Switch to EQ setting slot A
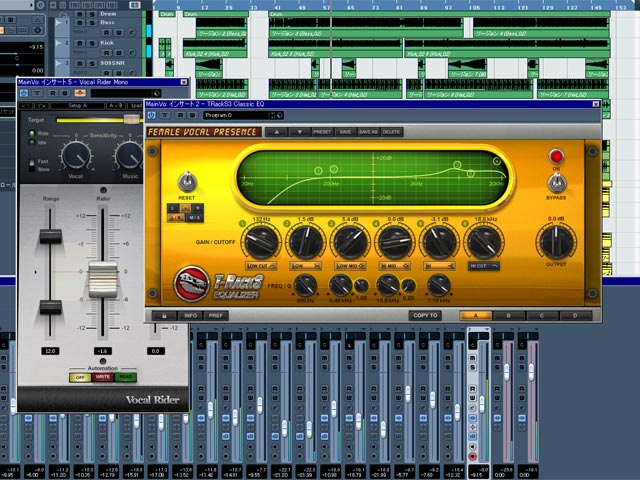Image resolution: width=640 pixels, height=480 pixels. [476, 316]
